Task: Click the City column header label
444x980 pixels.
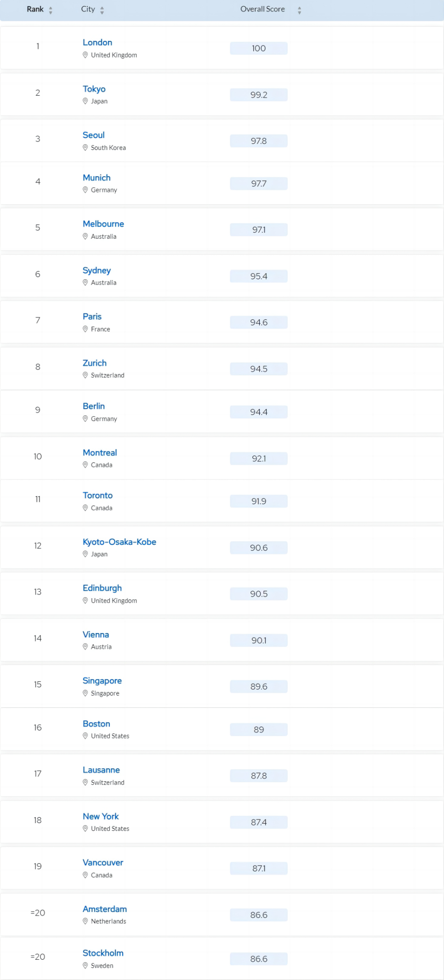Action: pos(88,9)
